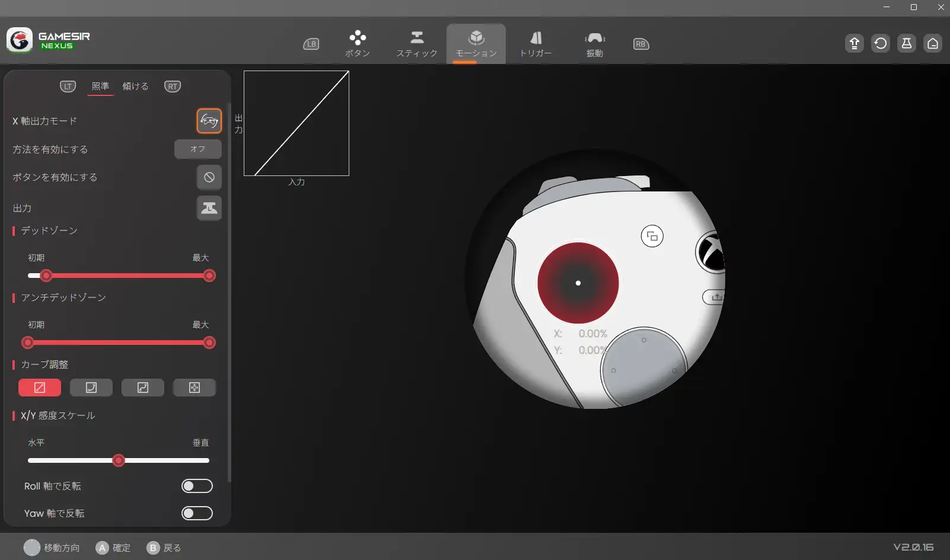950x560 pixels.
Task: Click the V2.0.16 version text
Action: tap(914, 548)
